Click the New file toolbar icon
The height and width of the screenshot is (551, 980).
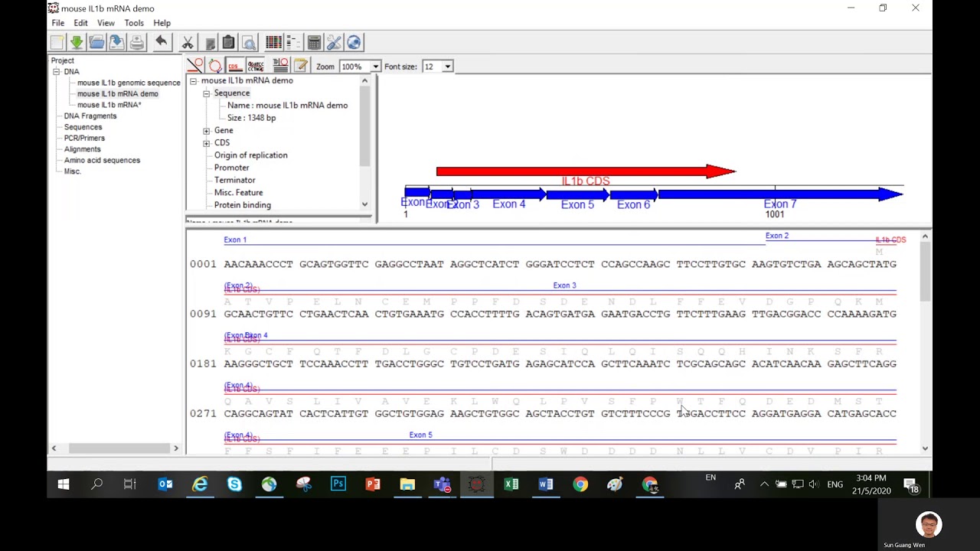point(57,42)
